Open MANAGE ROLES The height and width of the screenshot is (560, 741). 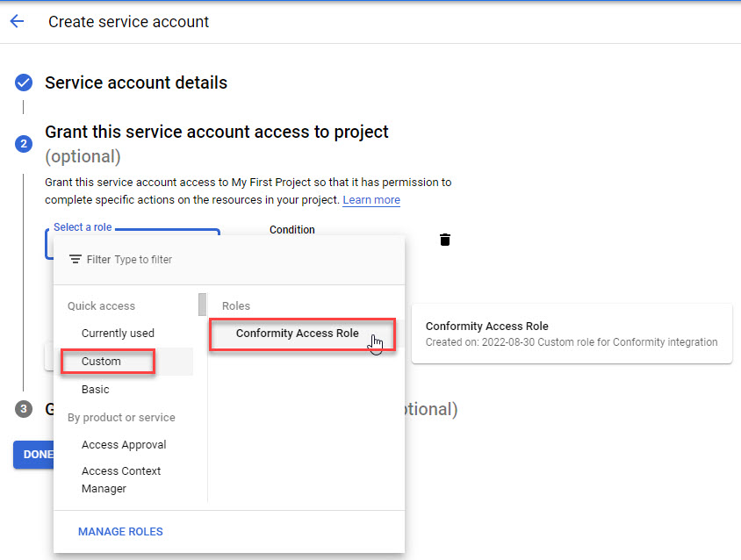[x=120, y=531]
